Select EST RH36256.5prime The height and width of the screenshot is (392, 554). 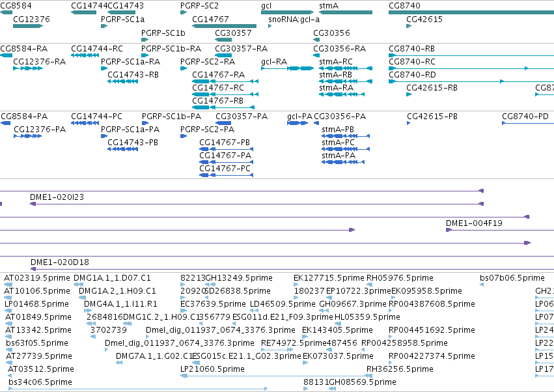(x=400, y=369)
